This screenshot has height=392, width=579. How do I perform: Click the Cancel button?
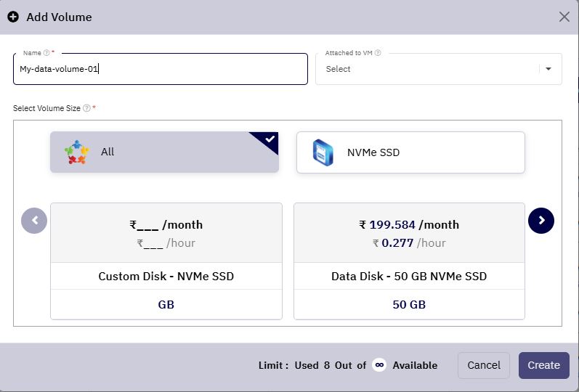pyautogui.click(x=484, y=365)
